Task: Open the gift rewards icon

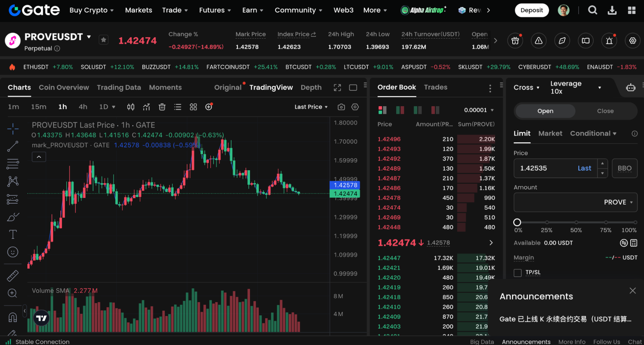Action: tap(515, 41)
